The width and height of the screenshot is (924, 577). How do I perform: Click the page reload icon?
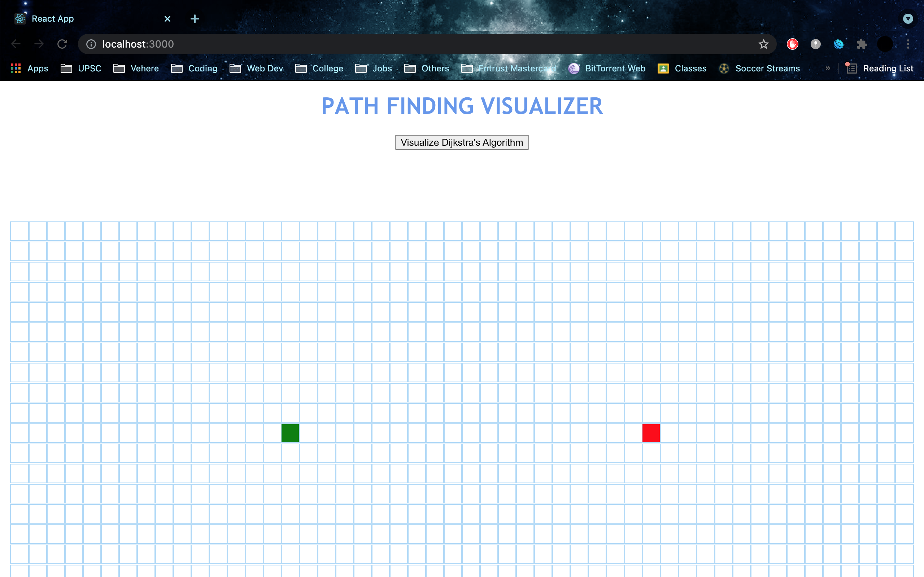pos(62,44)
